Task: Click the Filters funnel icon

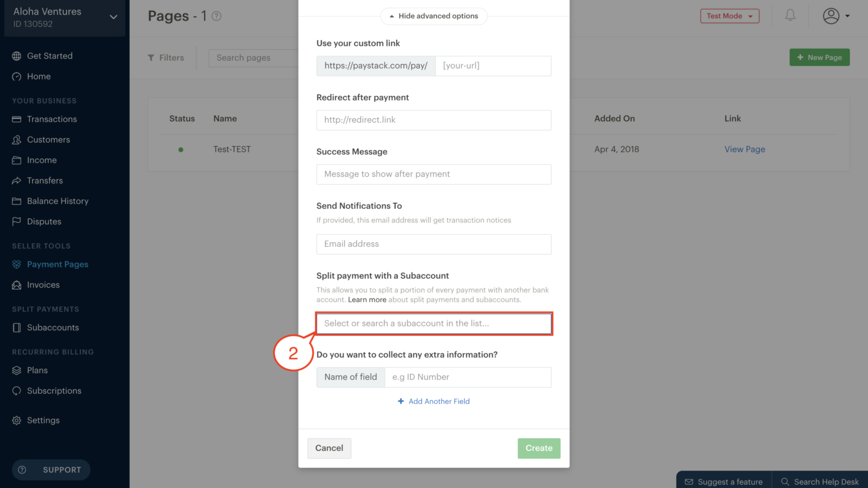Action: tap(152, 57)
